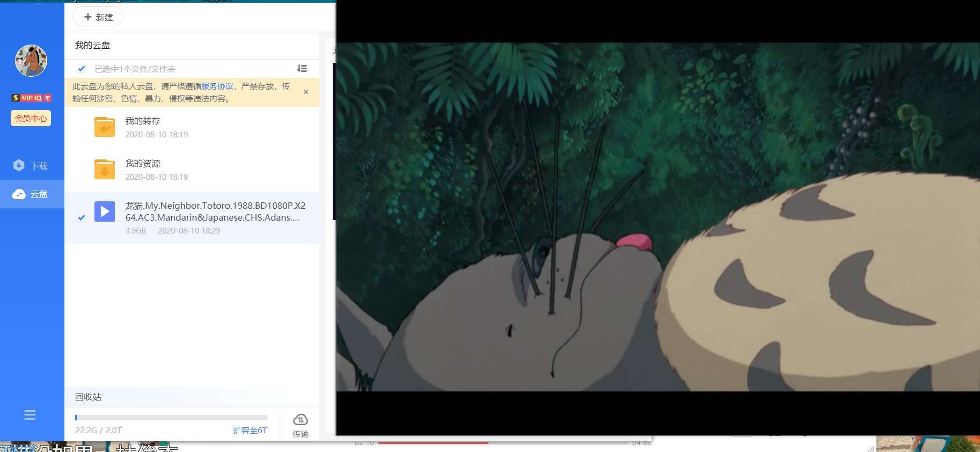Click the storage usage progress bar

tap(171, 417)
